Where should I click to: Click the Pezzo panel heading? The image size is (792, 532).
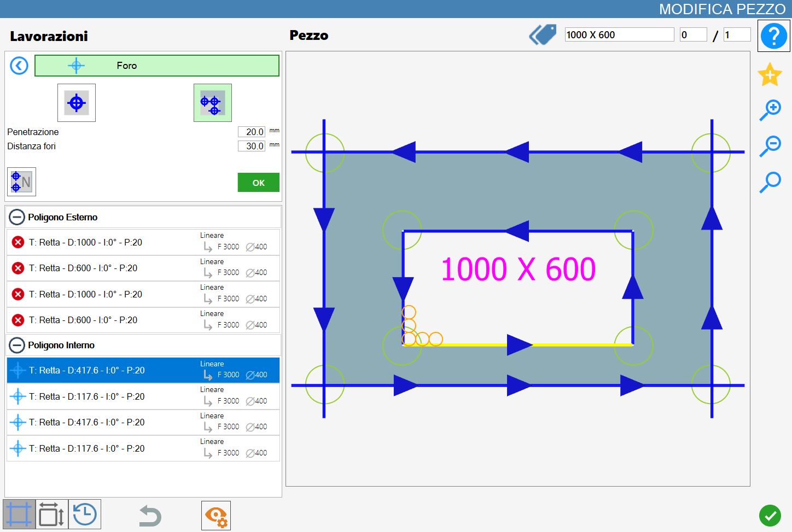coord(309,35)
